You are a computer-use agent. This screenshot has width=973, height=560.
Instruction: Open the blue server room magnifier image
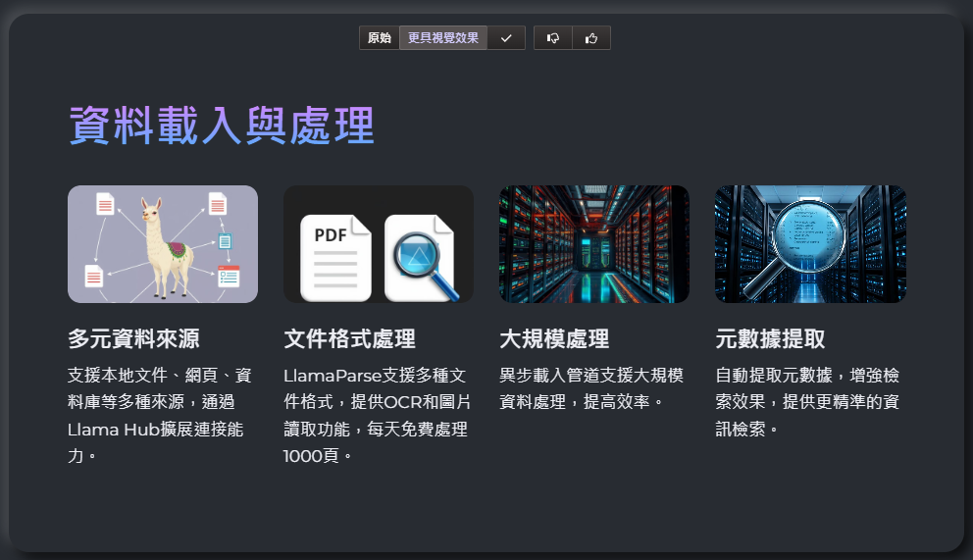(810, 244)
